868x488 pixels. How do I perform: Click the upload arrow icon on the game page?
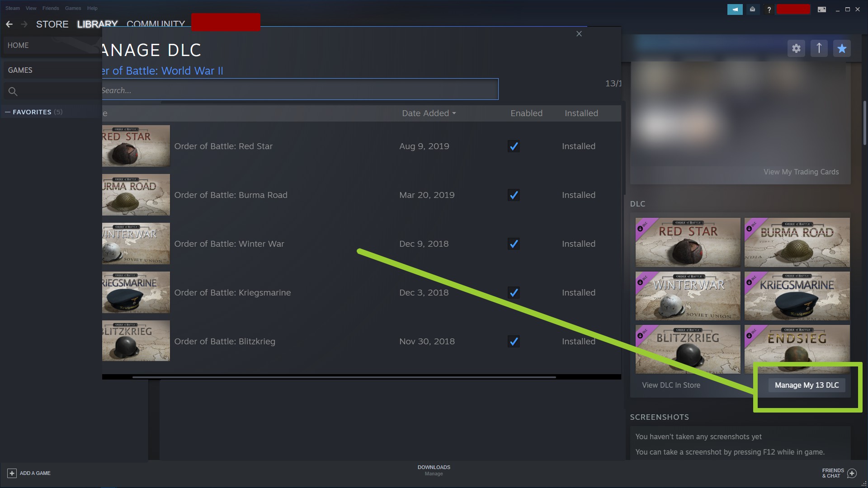pyautogui.click(x=819, y=48)
